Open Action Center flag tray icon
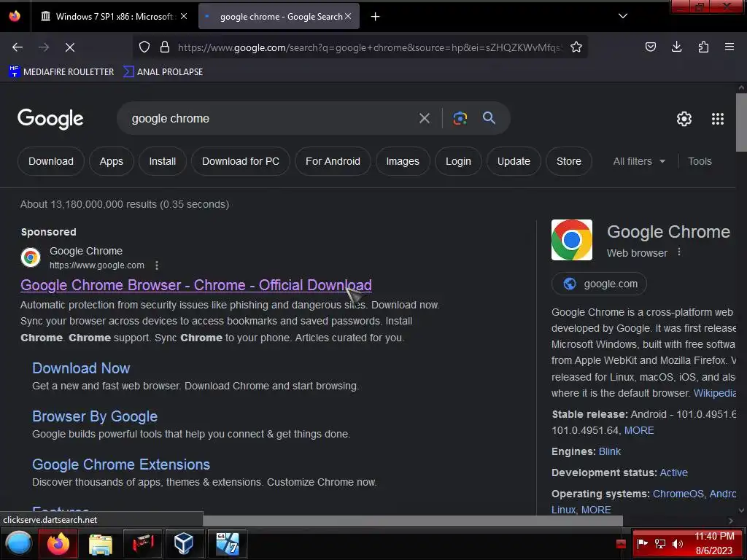The height and width of the screenshot is (560, 747). point(642,543)
